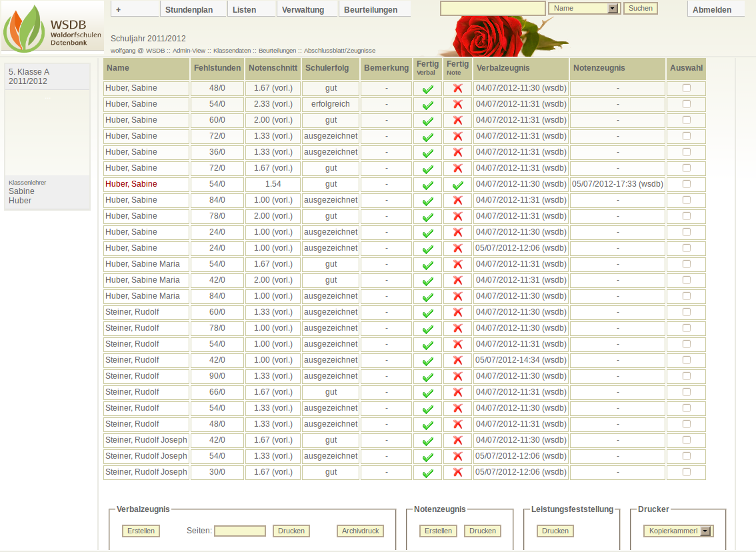Click green Fertig Note checkmark in 1.54 row

[x=457, y=185]
